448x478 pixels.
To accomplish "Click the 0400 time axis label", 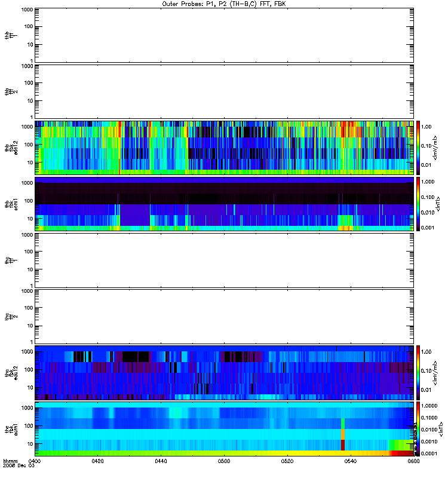I will point(35,461).
